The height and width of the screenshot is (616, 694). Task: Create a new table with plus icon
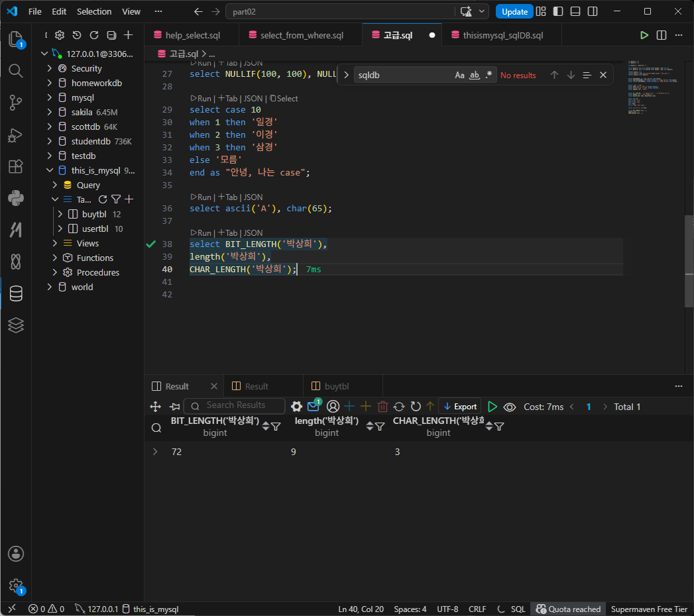tap(129, 199)
